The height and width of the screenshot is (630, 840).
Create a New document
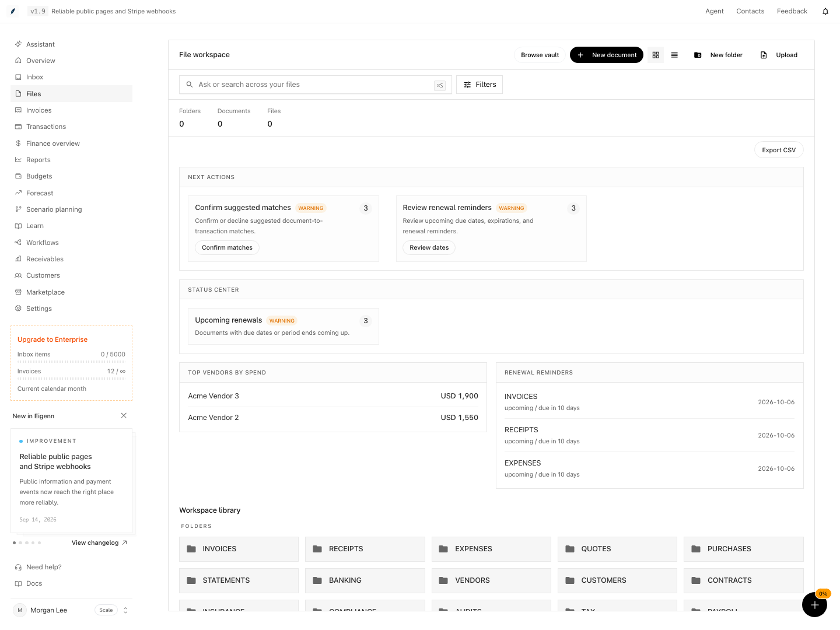(607, 55)
